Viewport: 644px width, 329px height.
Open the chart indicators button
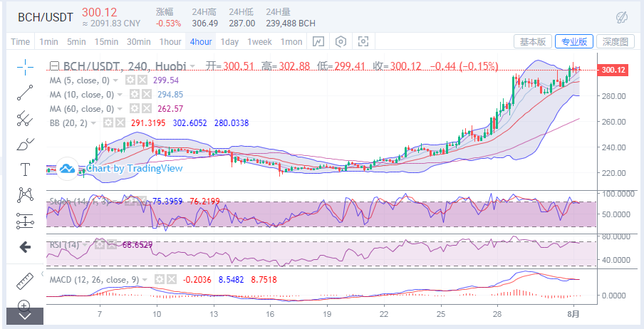point(318,41)
